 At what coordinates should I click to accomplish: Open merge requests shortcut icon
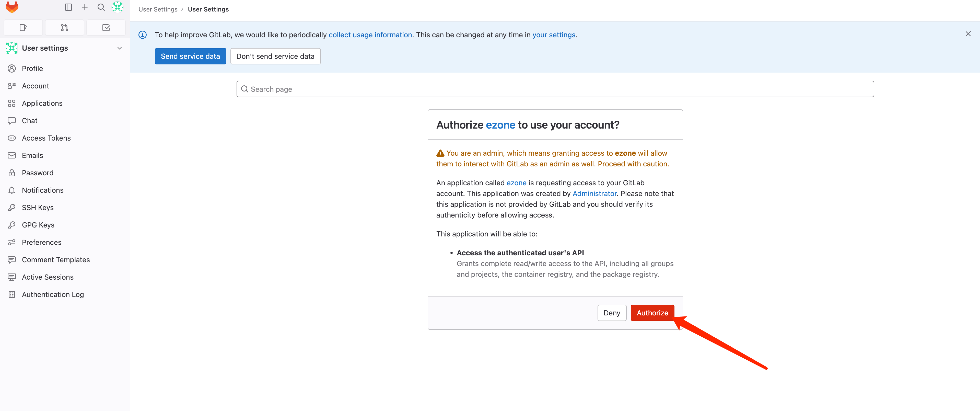pyautogui.click(x=64, y=28)
